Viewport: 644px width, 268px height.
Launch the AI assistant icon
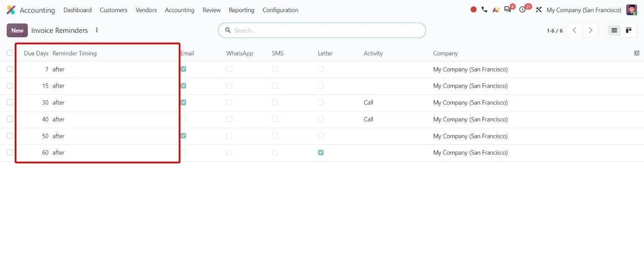[496, 10]
